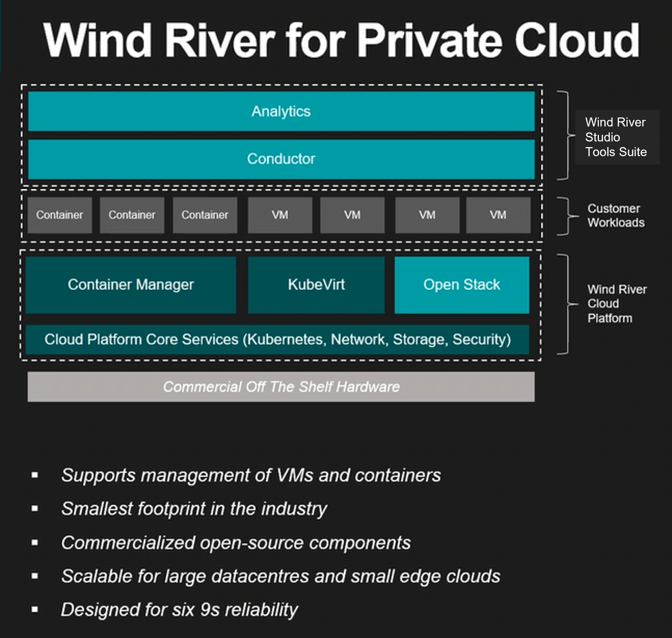Click the slide title Wind River for Private Cloud
The height and width of the screenshot is (638, 672).
341,40
